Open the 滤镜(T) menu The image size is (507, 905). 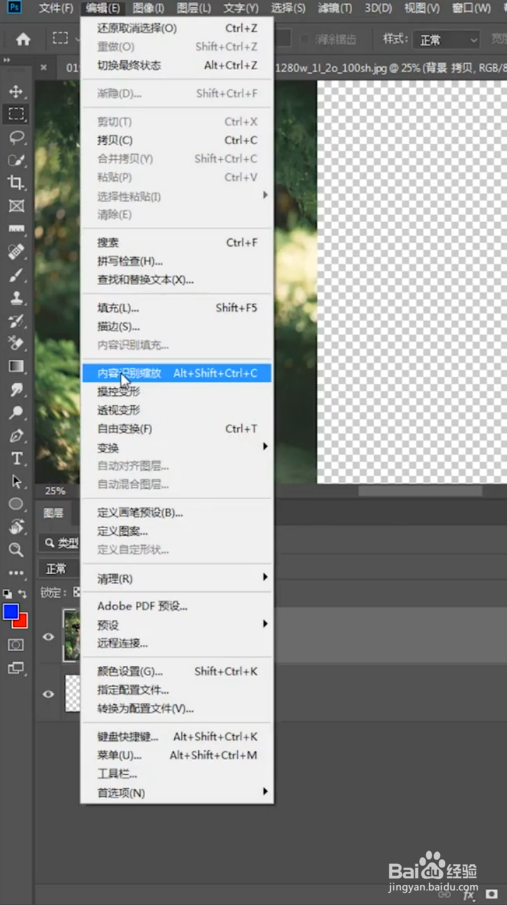point(335,8)
